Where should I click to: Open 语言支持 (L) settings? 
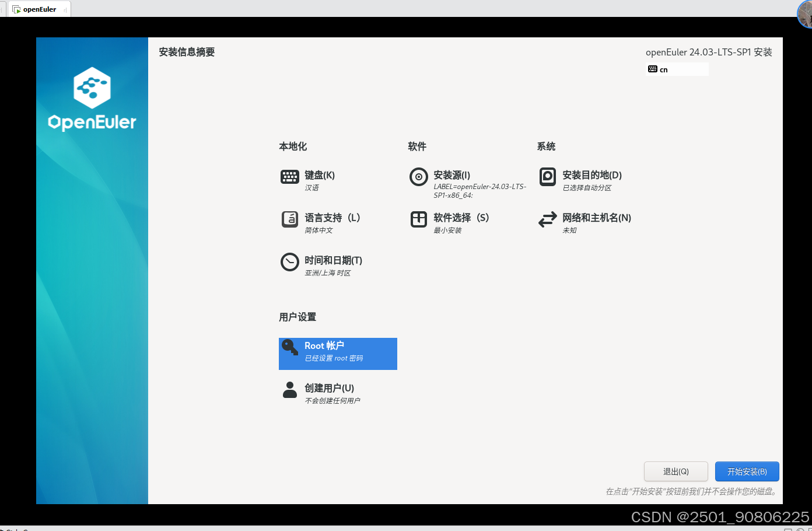[332, 218]
